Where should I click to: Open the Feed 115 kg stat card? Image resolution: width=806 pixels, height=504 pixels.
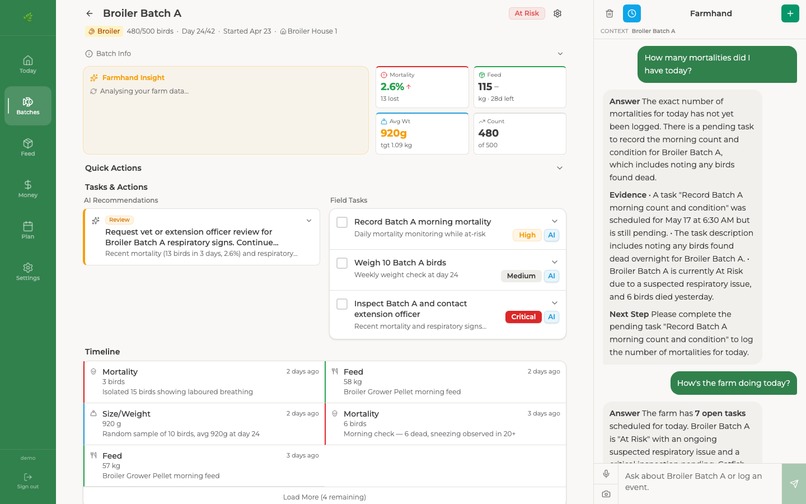pyautogui.click(x=520, y=87)
